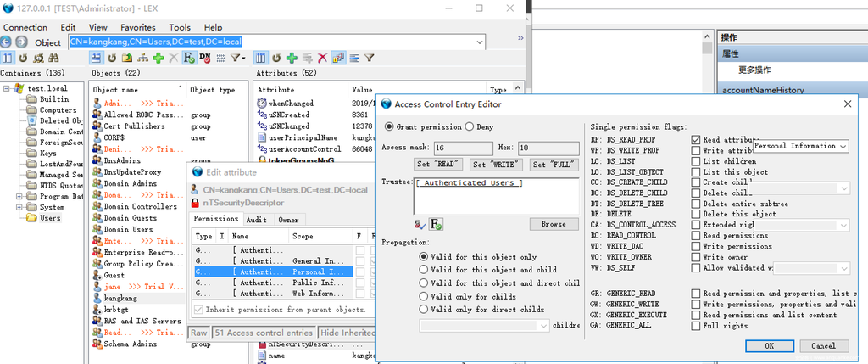868x364 pixels.
Task: Click the DN icon in Objects toolbar
Action: (x=205, y=58)
